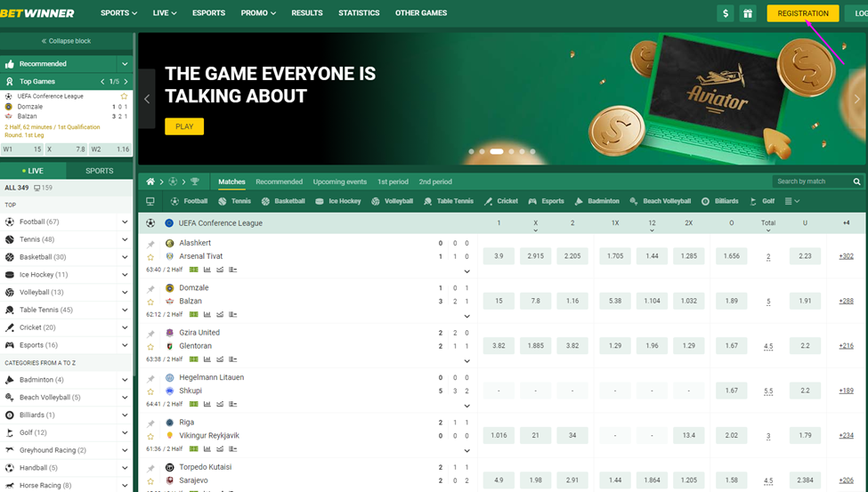Open the dollar deposit icon in header
The height and width of the screenshot is (492, 868).
726,13
